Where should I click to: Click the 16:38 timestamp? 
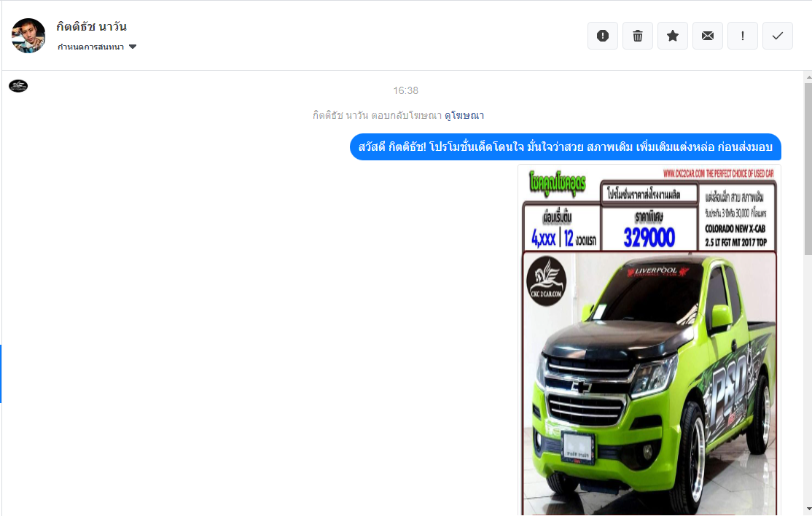tap(405, 90)
